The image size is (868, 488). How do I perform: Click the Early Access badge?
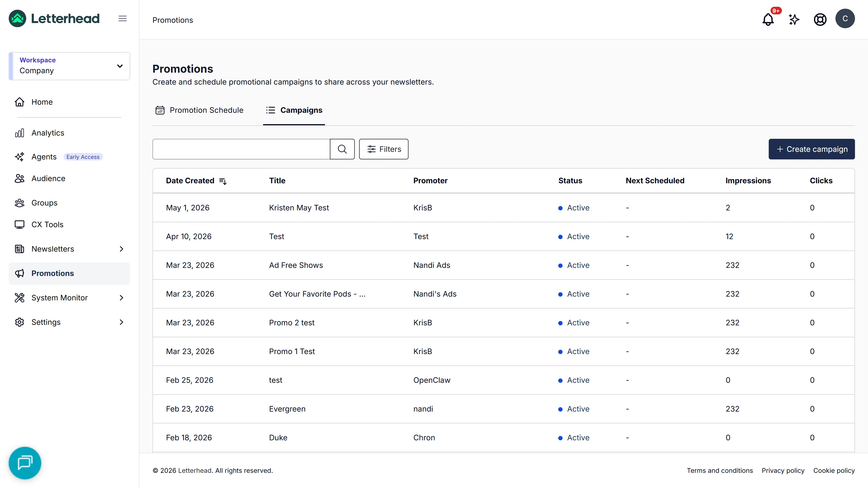(83, 157)
